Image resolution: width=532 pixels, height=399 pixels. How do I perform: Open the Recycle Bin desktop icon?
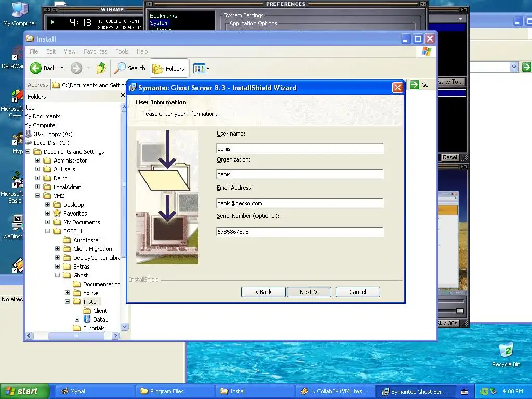[x=506, y=355]
